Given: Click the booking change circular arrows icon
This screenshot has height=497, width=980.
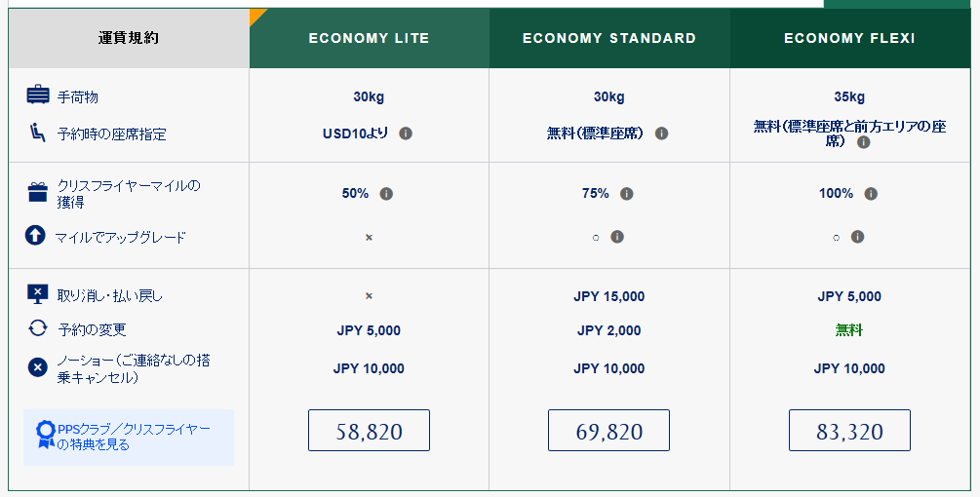Looking at the screenshot, I should pyautogui.click(x=37, y=327).
